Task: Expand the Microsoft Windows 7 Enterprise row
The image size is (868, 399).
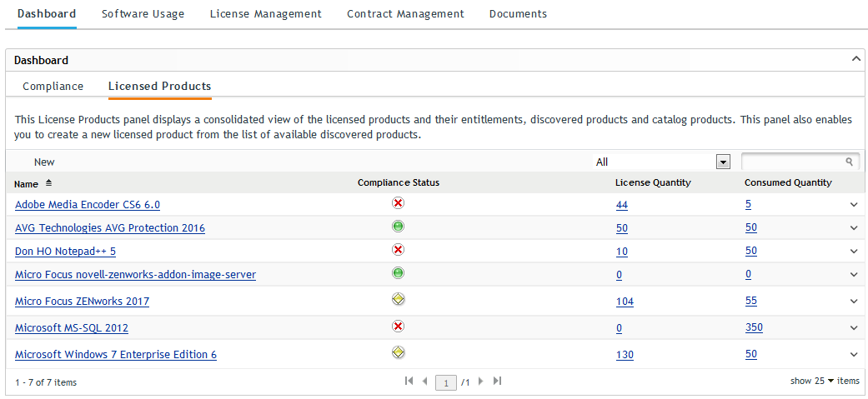Action: 854,355
